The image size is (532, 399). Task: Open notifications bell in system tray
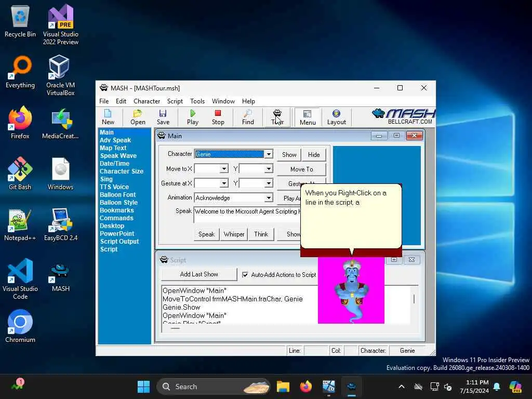pyautogui.click(x=497, y=387)
